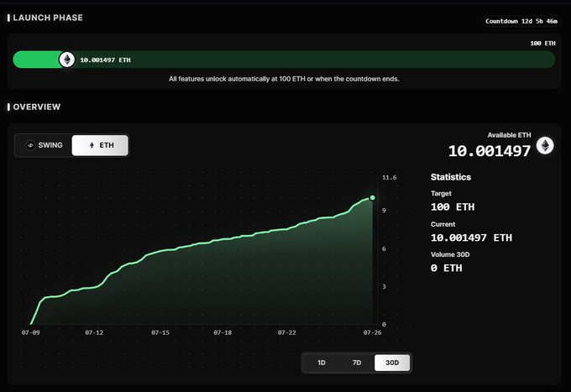Click the 3 y-axis label
Screen dimensions: 571x392
(384, 287)
